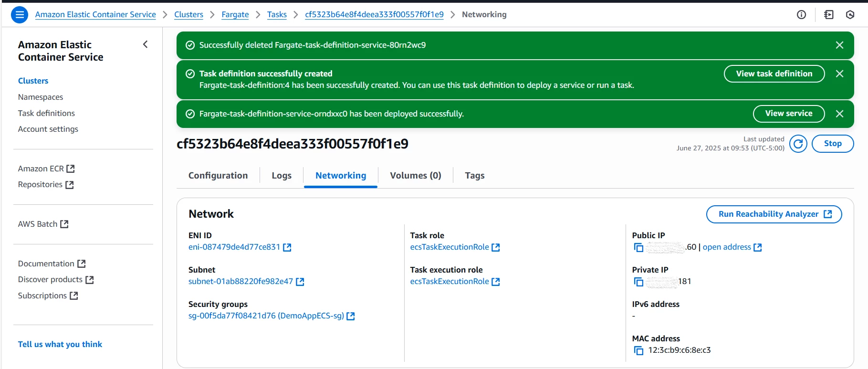Image resolution: width=868 pixels, height=369 pixels.
Task: Open ENI ID external link icon
Action: pyautogui.click(x=287, y=247)
